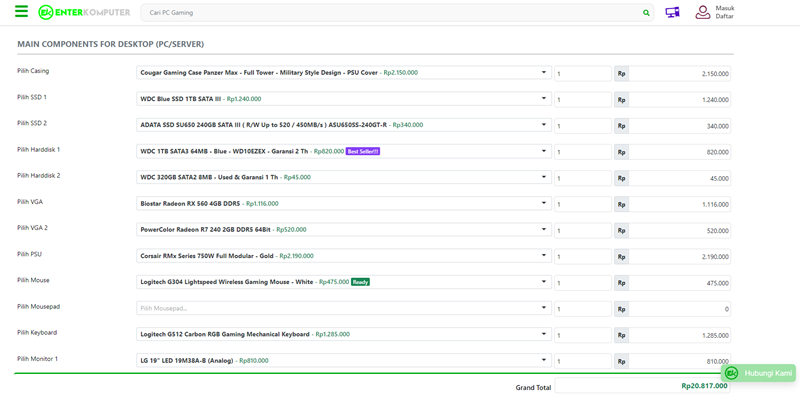Expand the Pilih Casing dropdown
Image resolution: width=800 pixels, height=403 pixels.
pos(544,73)
